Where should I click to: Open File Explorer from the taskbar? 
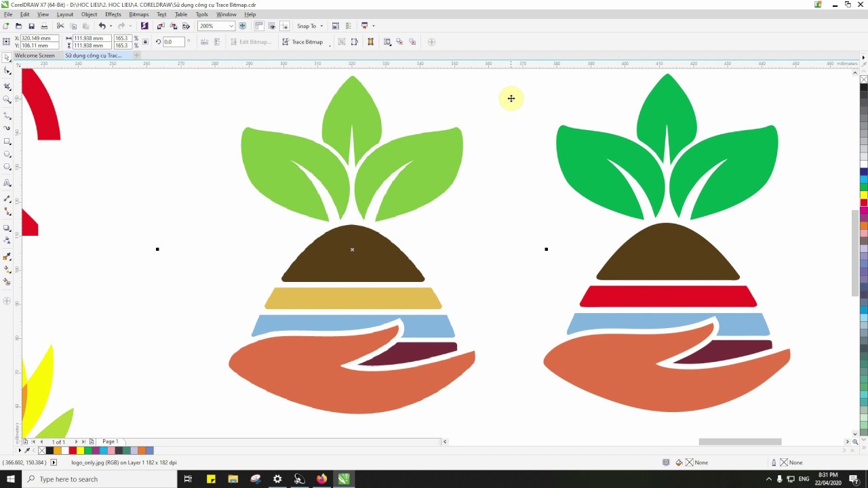[233, 479]
